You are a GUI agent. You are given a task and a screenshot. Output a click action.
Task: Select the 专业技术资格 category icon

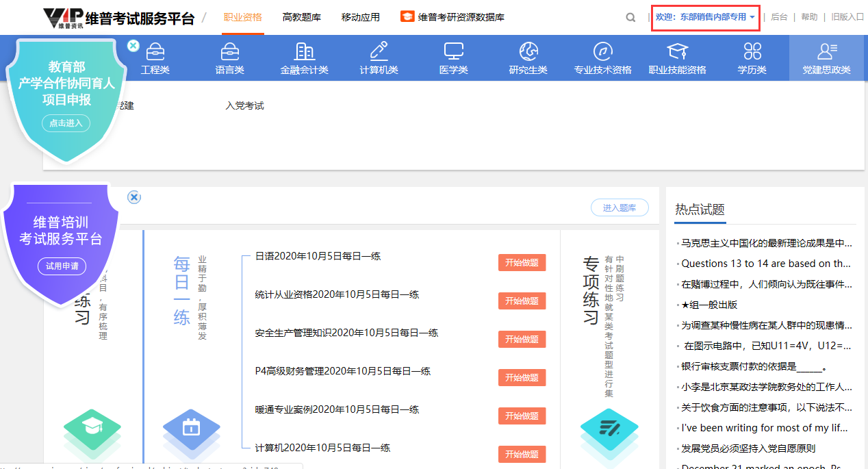tap(602, 52)
